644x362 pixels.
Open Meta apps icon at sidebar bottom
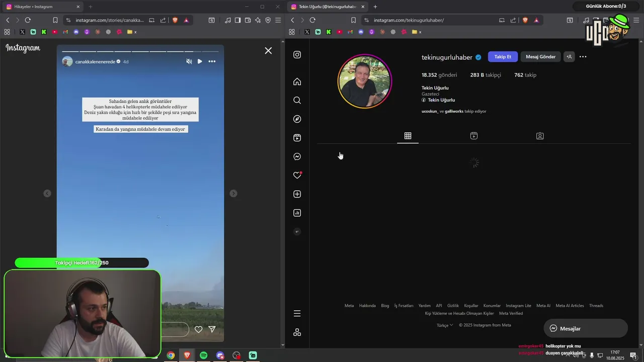click(297, 332)
